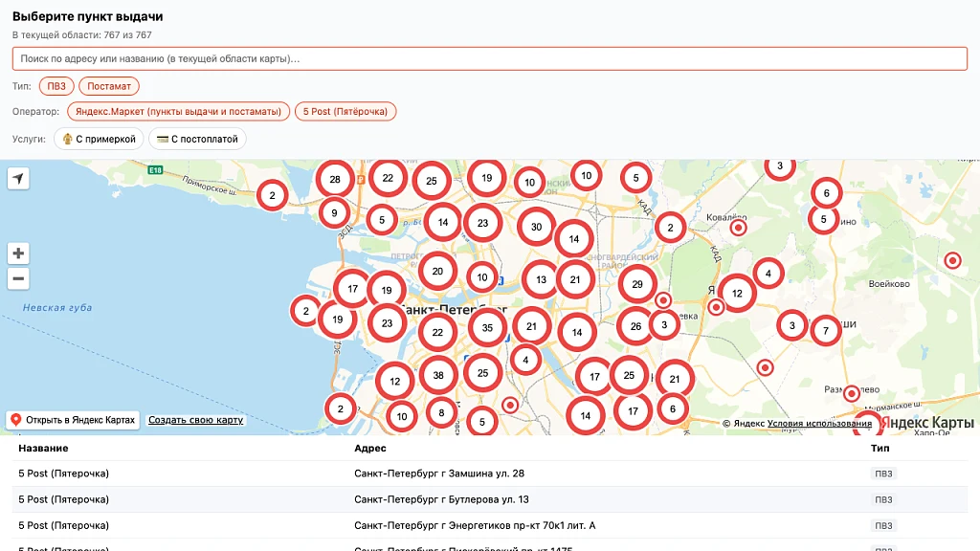Open the cluster marker showing 26
The width and height of the screenshot is (980, 551).
point(635,326)
